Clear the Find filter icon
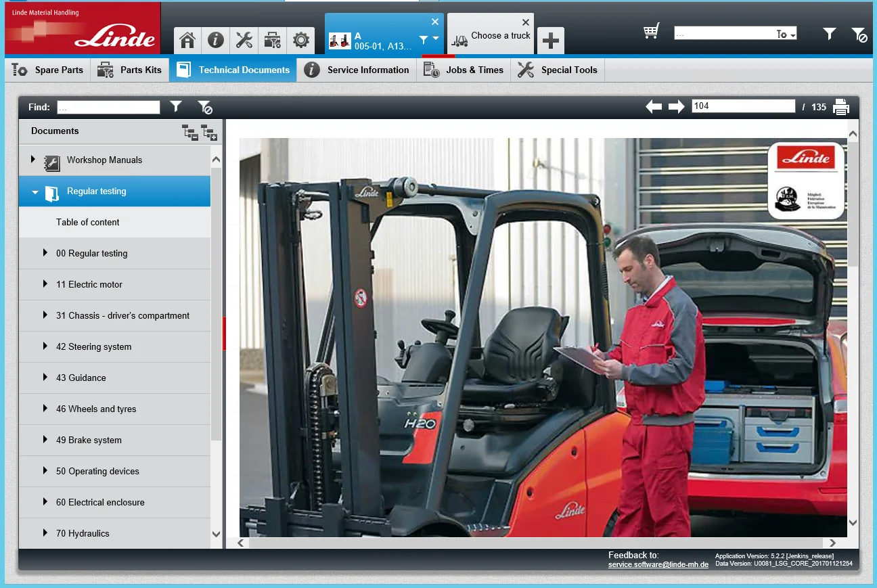The width and height of the screenshot is (877, 588). (x=204, y=107)
